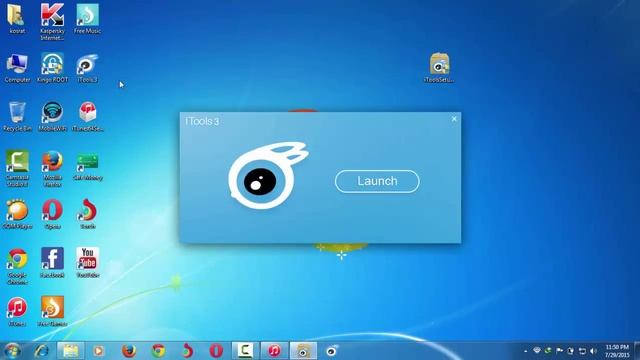Click the taskbar clock showing 11:50 PM
Image resolution: width=640 pixels, height=360 pixels.
click(x=617, y=351)
